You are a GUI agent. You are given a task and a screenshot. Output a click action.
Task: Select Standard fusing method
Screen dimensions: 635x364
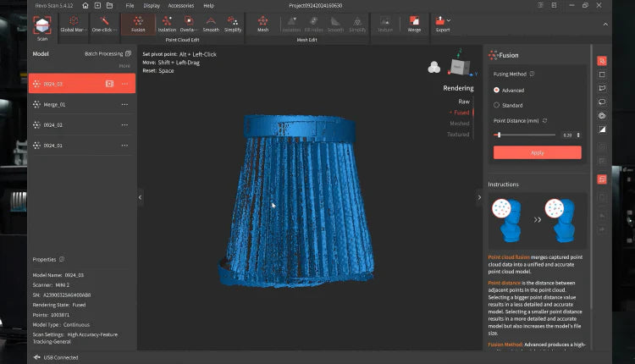(x=496, y=105)
